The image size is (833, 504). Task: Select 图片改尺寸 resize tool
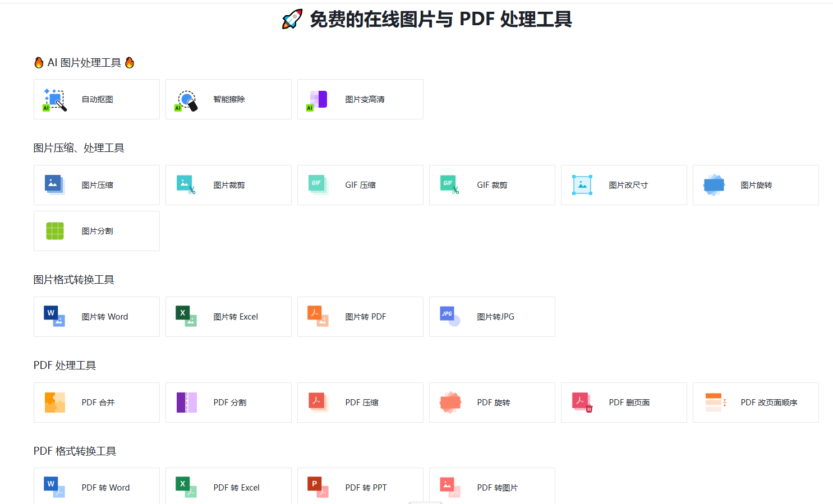628,185
